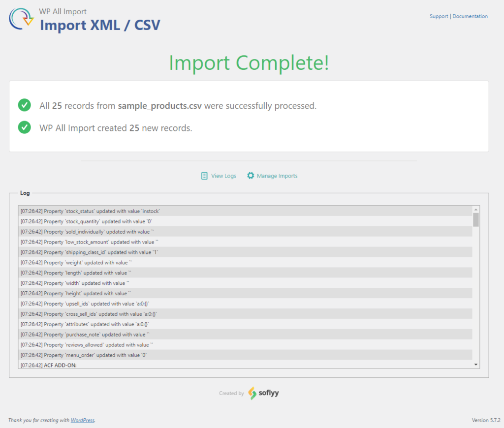
Task: Click the Manage Imports gear icon
Action: [x=251, y=176]
